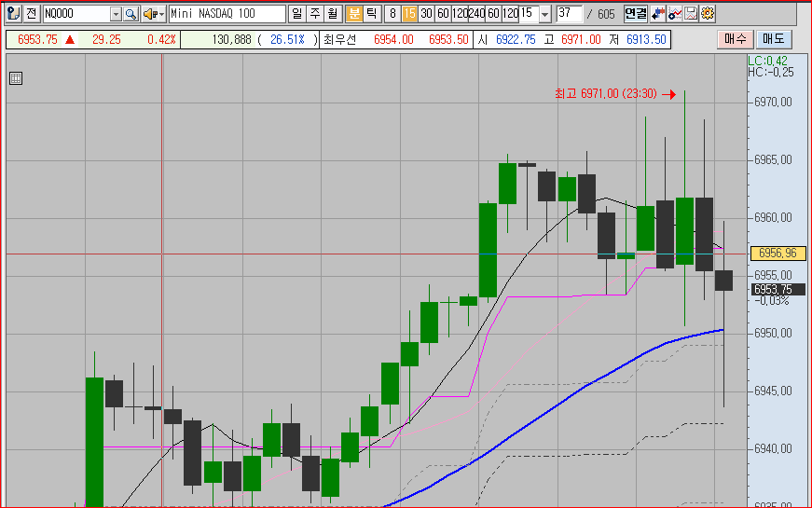Click the 전 button beside symbol field
This screenshot has height=508, width=812.
(x=31, y=13)
